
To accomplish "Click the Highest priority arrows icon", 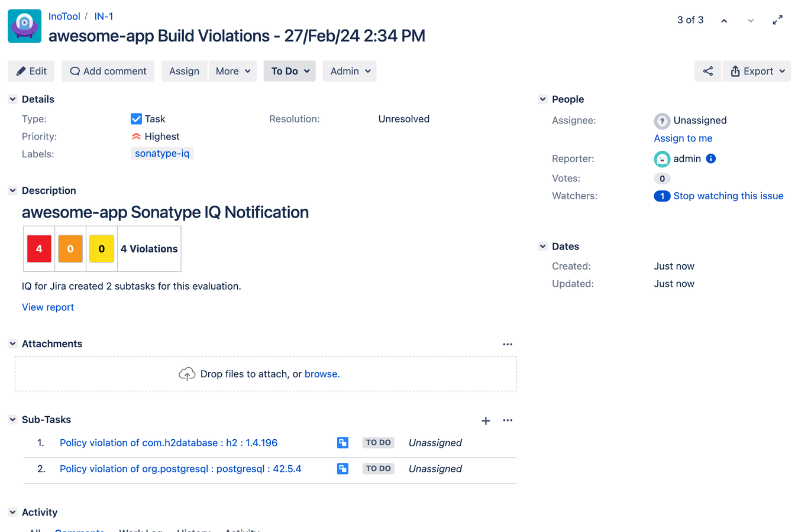I will pos(136,137).
